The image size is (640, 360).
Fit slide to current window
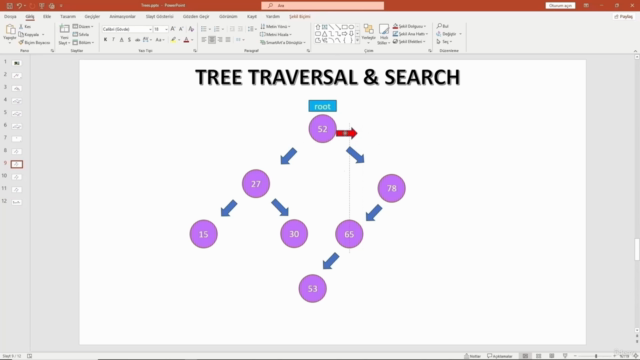click(636, 356)
